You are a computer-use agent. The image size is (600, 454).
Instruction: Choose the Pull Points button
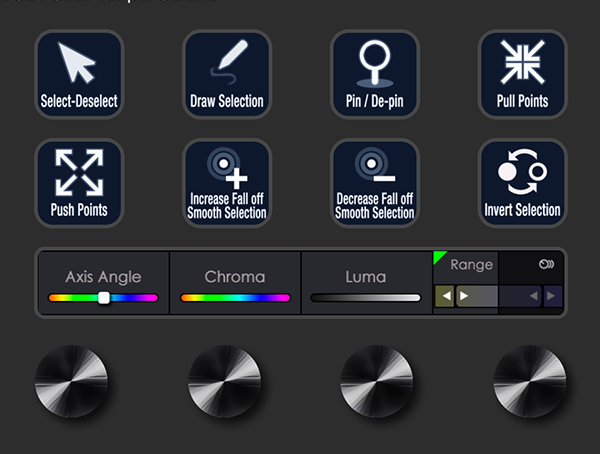[x=522, y=75]
